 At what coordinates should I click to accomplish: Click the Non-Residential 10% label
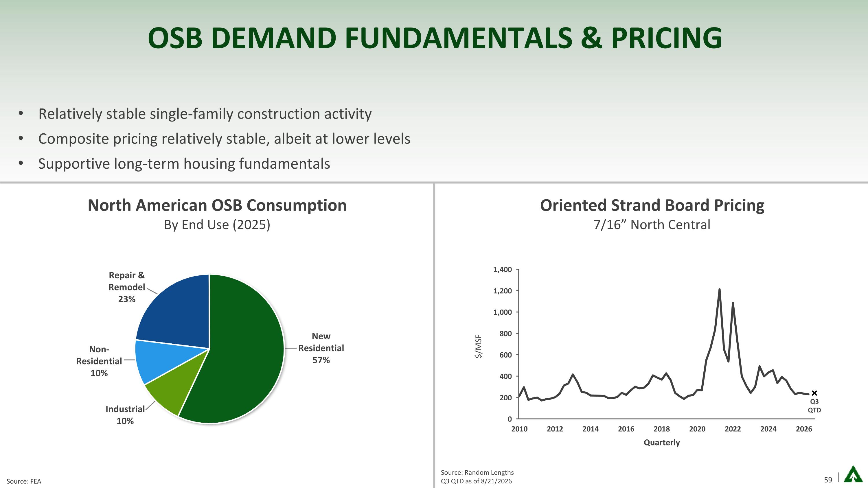pos(99,361)
